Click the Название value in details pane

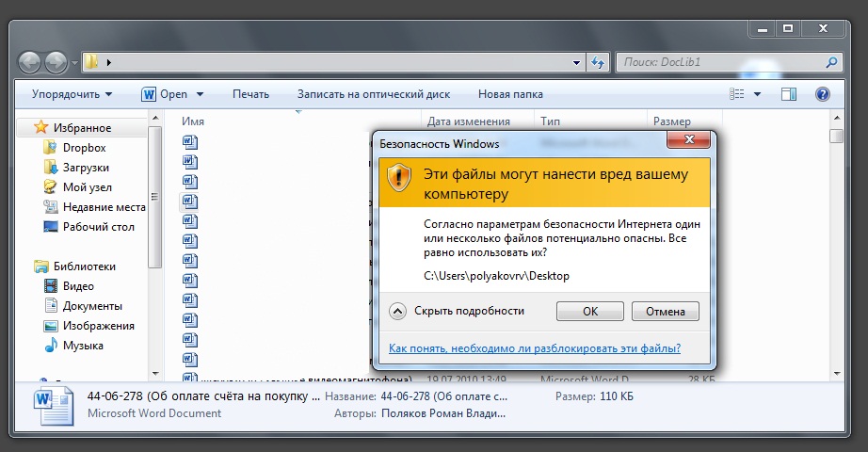click(x=444, y=396)
